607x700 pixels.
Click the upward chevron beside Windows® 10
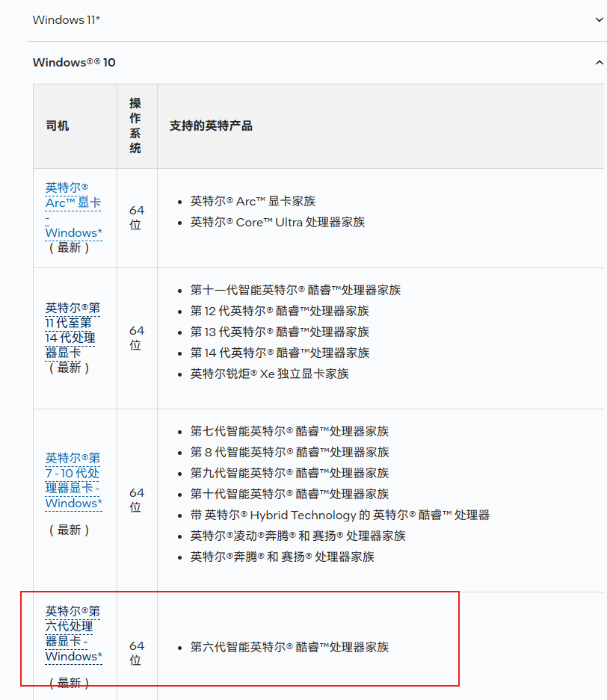click(597, 62)
